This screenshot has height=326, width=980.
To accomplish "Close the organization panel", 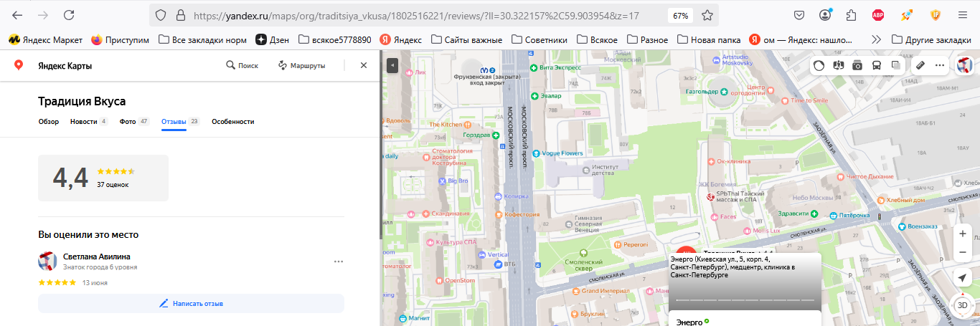I will click(x=364, y=65).
